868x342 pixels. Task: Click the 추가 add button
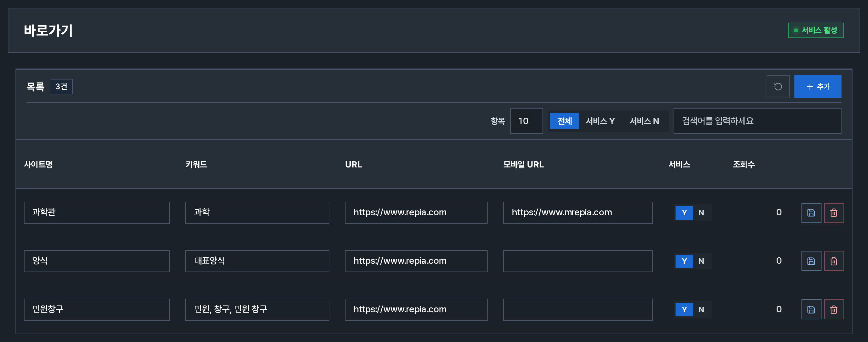pos(817,87)
